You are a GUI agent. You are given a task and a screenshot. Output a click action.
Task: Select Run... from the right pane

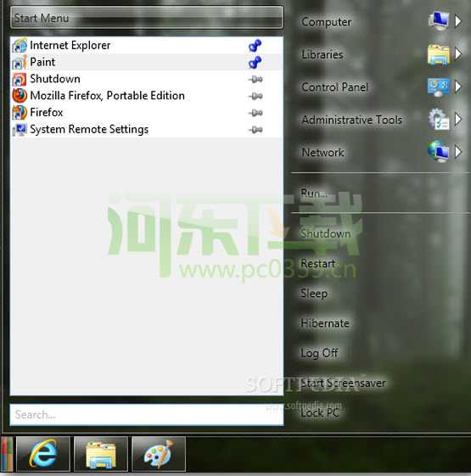pyautogui.click(x=314, y=193)
